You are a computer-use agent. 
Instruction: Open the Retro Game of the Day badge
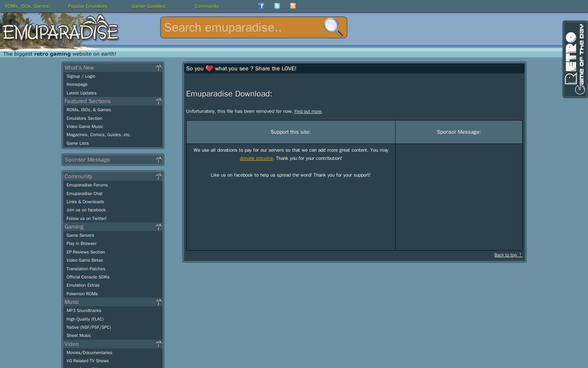575,59
